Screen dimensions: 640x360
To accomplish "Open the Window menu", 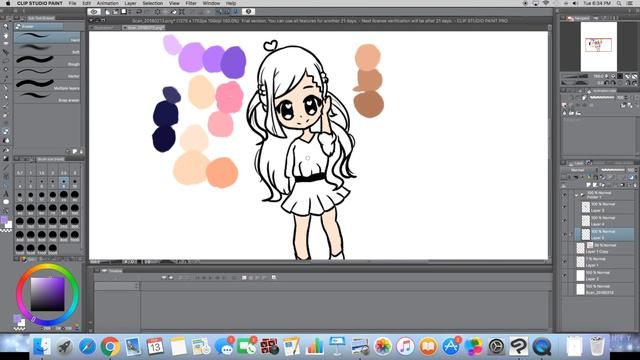I will [x=211, y=3].
